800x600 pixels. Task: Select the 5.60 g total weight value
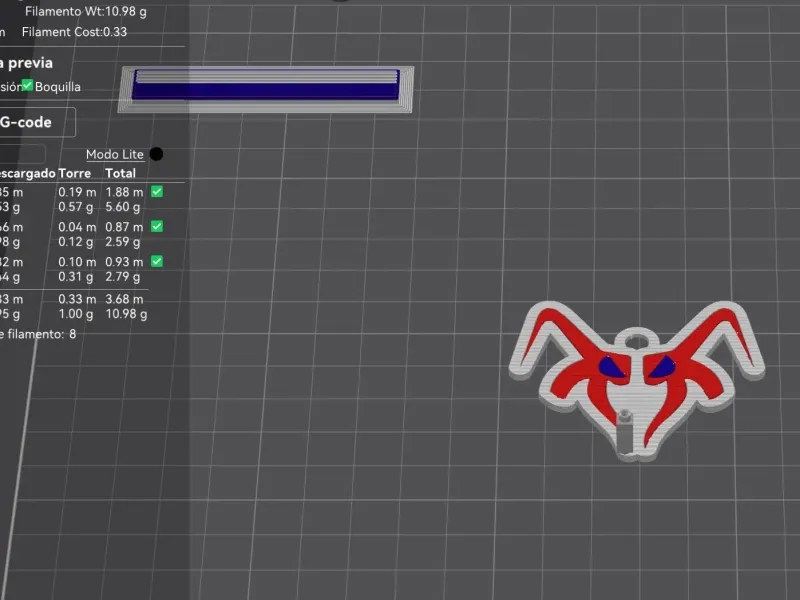[122, 207]
